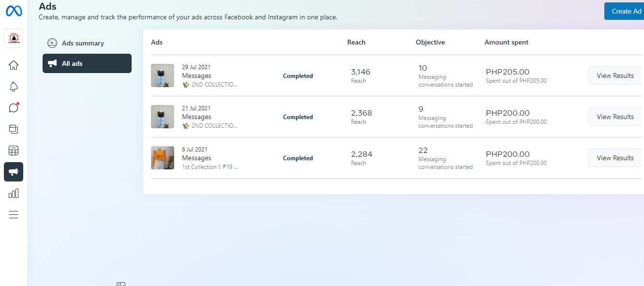The width and height of the screenshot is (644, 286).
Task: View Results for 21 Jul 2021 ad
Action: (614, 117)
